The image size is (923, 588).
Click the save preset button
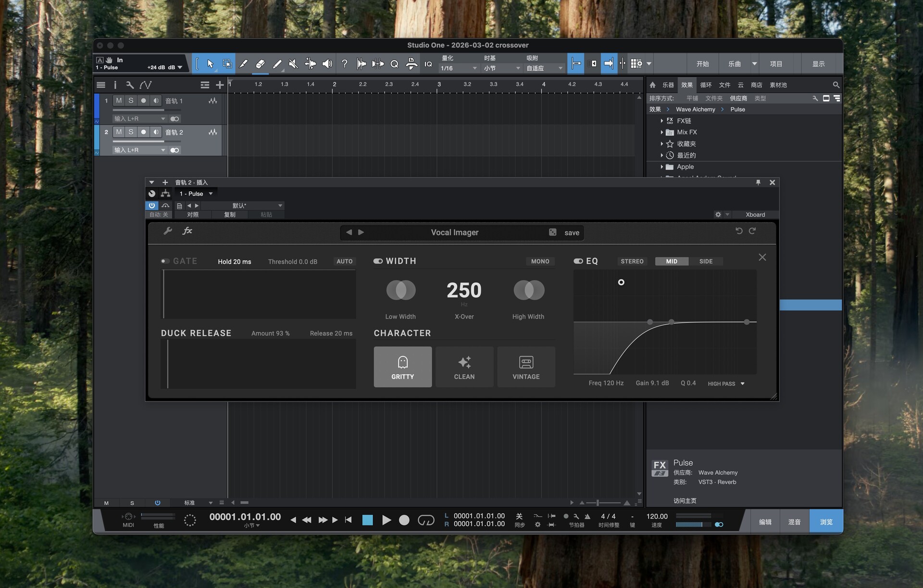click(x=572, y=233)
